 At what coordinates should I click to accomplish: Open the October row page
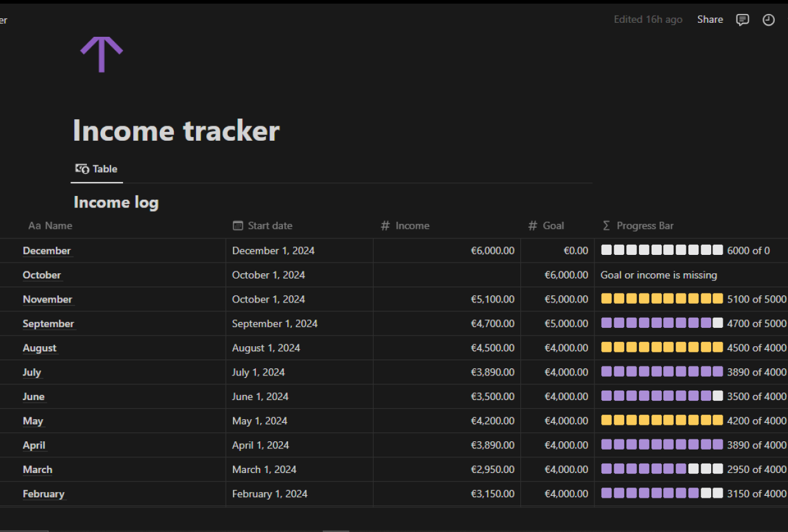42,275
